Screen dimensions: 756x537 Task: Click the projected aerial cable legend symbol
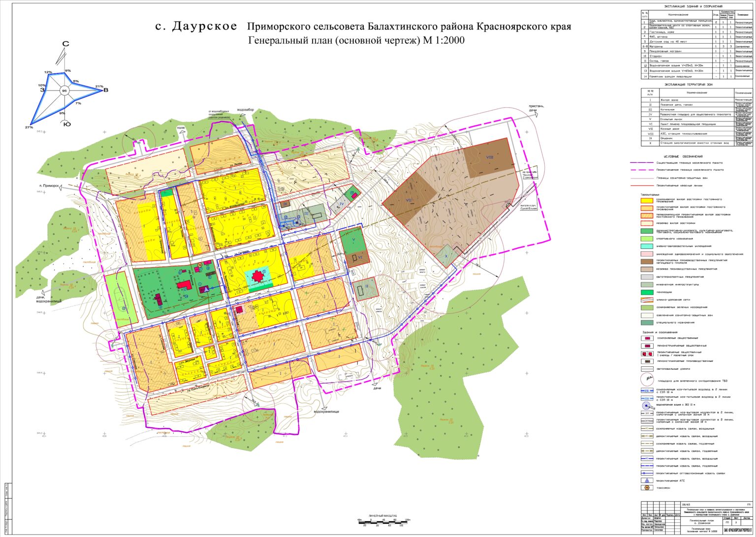(647, 458)
